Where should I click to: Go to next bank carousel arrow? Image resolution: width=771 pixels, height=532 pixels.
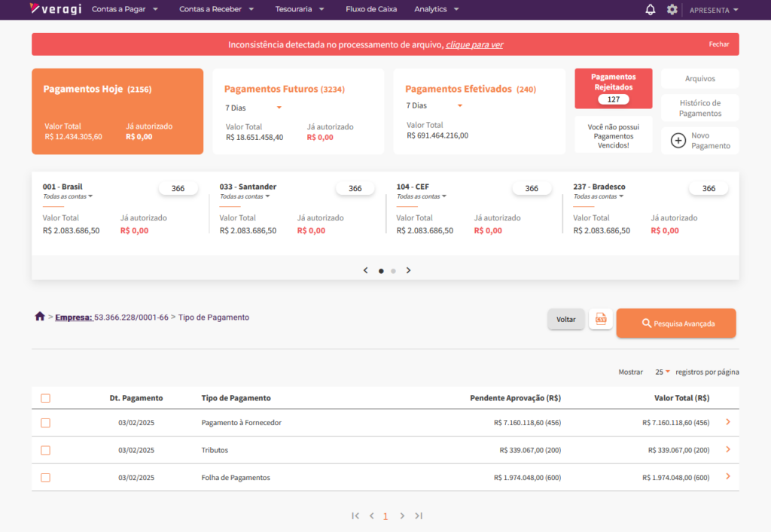point(408,270)
